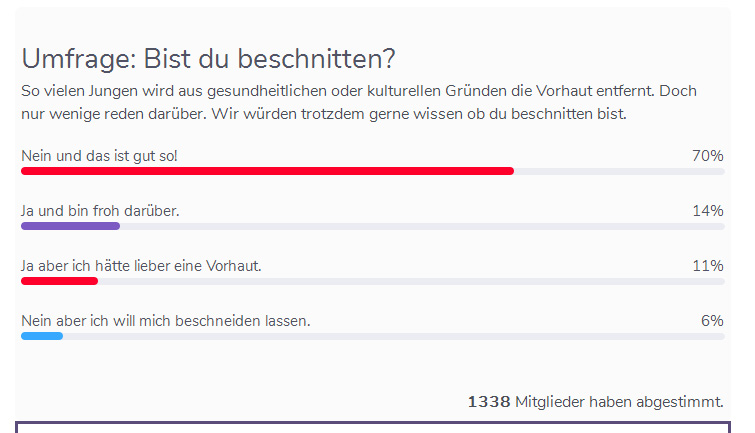
Task: Click the 'Mitglieder haben abgestimmt.' text
Action: coord(619,402)
